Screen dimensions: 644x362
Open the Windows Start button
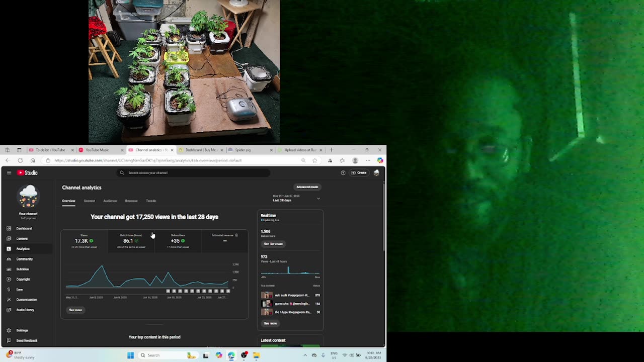click(130, 355)
